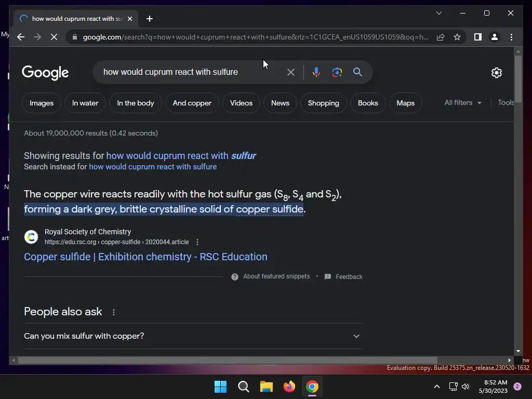Click Royal Society of Chemistry source name
The height and width of the screenshot is (399, 532).
[x=88, y=232]
